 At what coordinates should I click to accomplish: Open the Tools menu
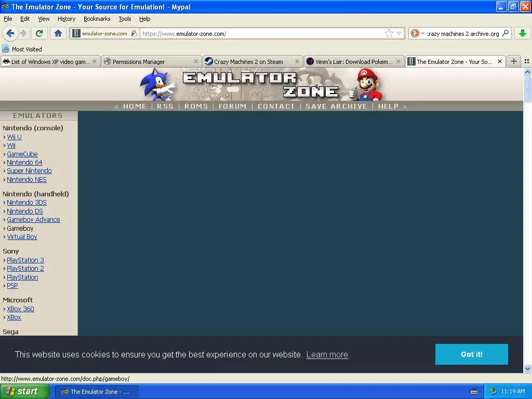(125, 19)
